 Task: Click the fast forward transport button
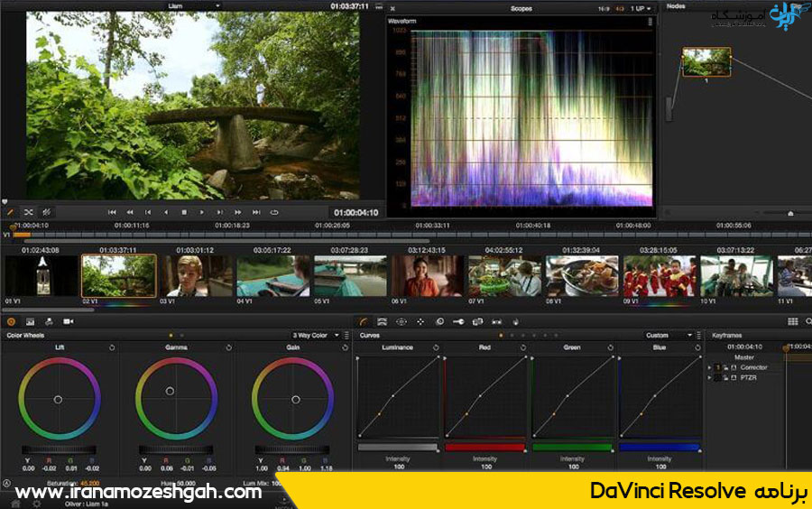click(237, 212)
